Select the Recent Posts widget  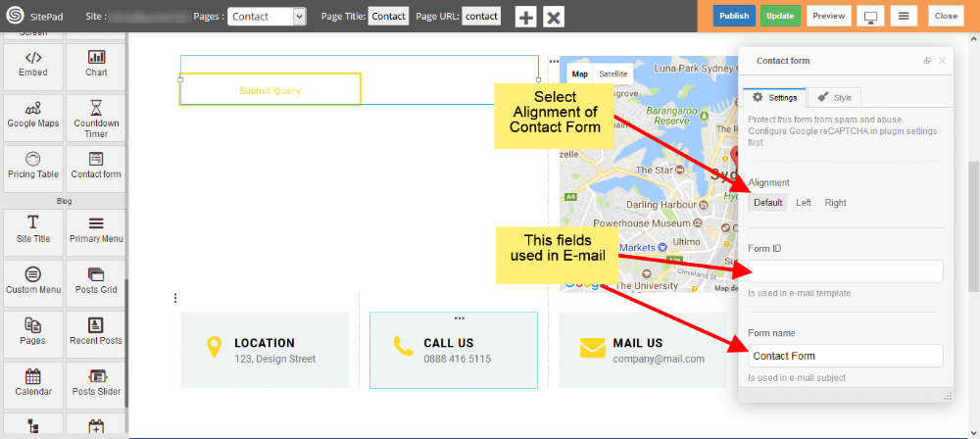pyautogui.click(x=96, y=334)
